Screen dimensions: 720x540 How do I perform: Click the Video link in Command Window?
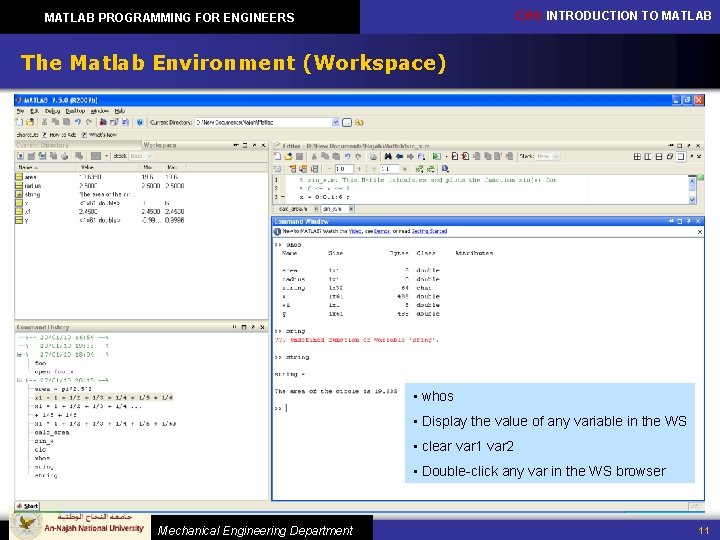[354, 231]
